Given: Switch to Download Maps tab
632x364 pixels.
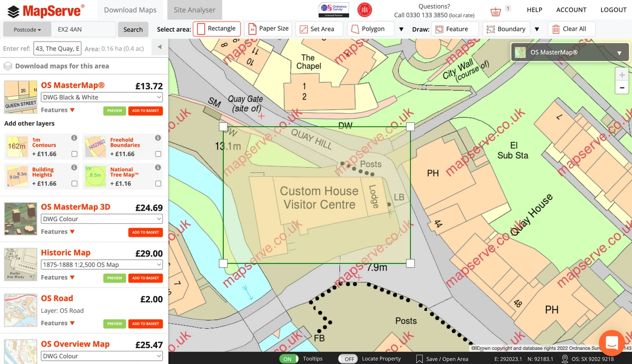Looking at the screenshot, I should 130,10.
